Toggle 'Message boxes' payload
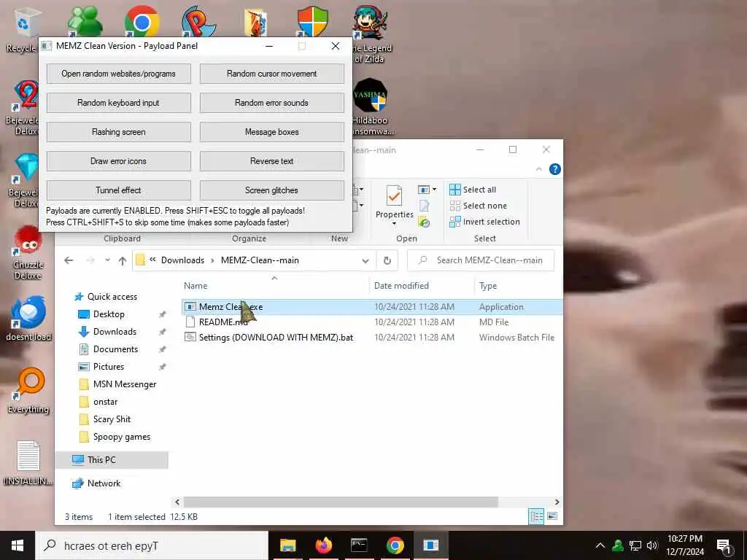 tap(271, 132)
